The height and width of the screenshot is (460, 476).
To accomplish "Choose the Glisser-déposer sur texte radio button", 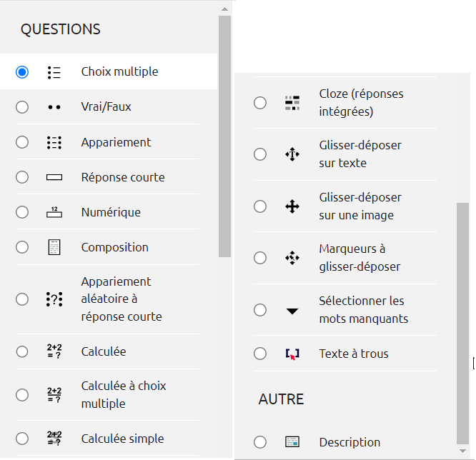I will click(x=260, y=154).
